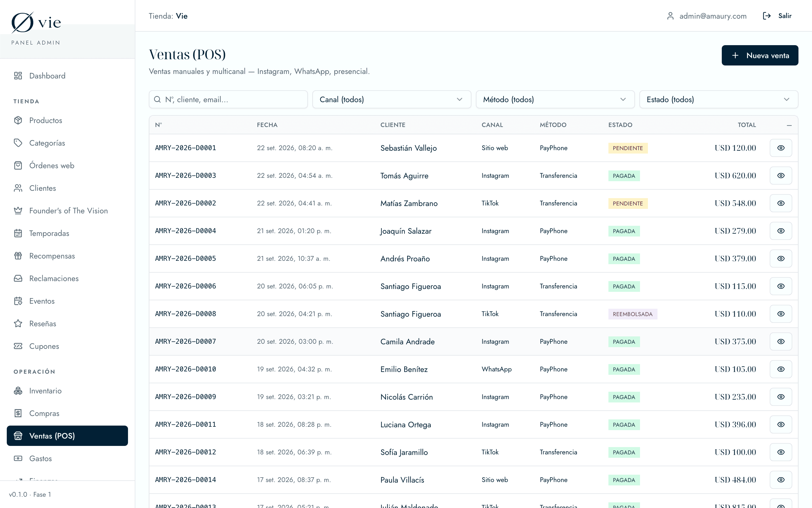The width and height of the screenshot is (812, 508).
Task: Click customer name Tomás Aguirre
Action: click(404, 176)
